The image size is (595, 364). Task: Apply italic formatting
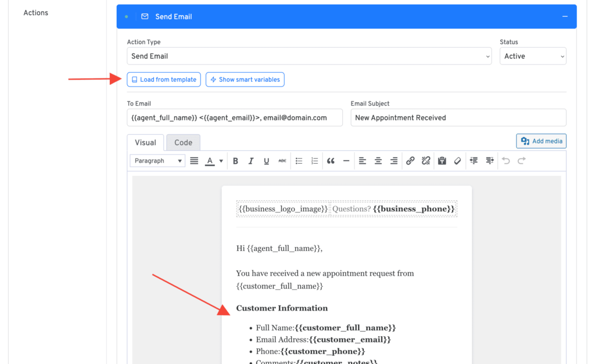(x=250, y=161)
